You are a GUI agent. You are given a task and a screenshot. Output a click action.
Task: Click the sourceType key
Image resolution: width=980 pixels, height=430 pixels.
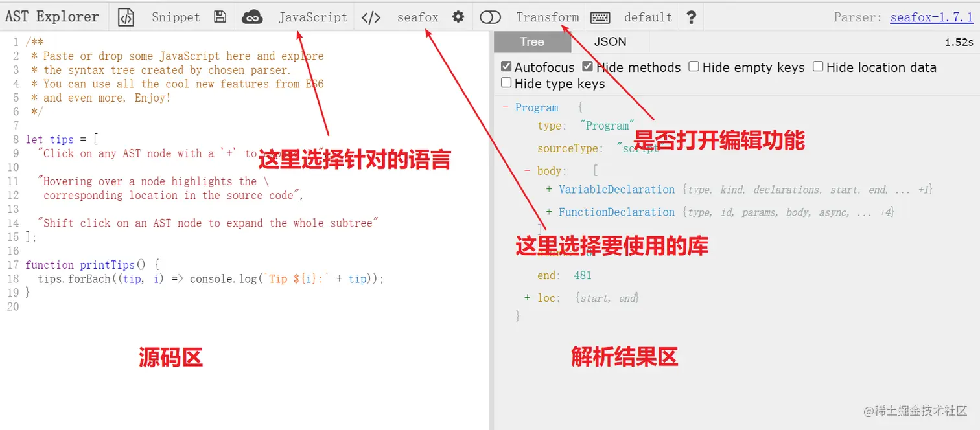570,148
